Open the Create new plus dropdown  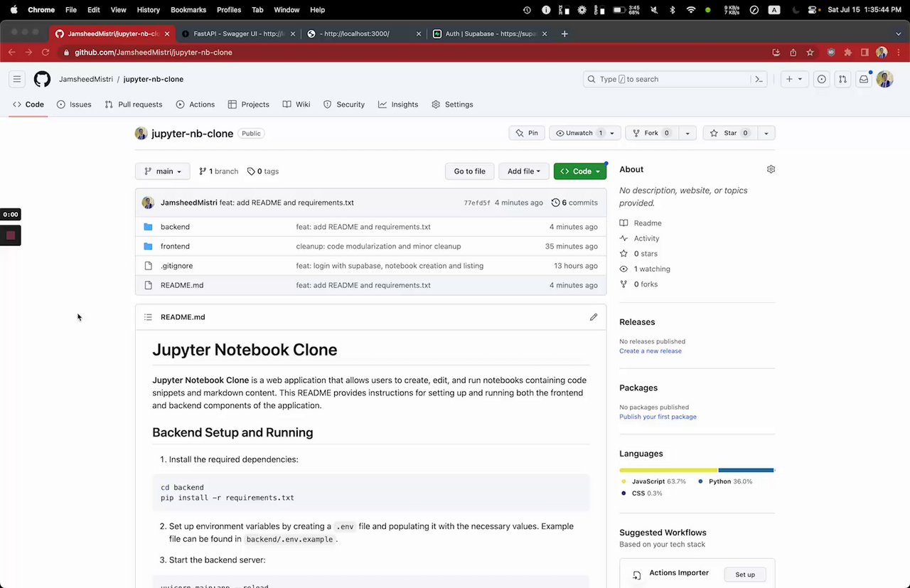pyautogui.click(x=794, y=79)
